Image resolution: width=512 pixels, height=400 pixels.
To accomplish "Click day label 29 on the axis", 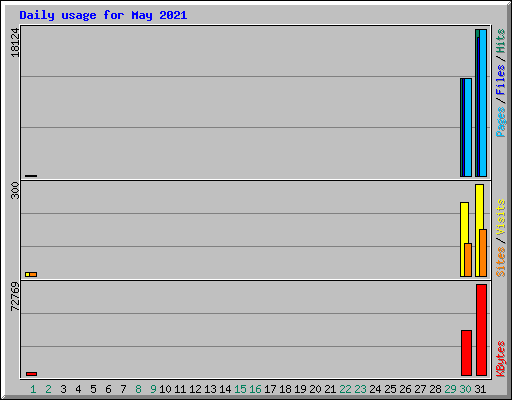I will coord(450,389).
